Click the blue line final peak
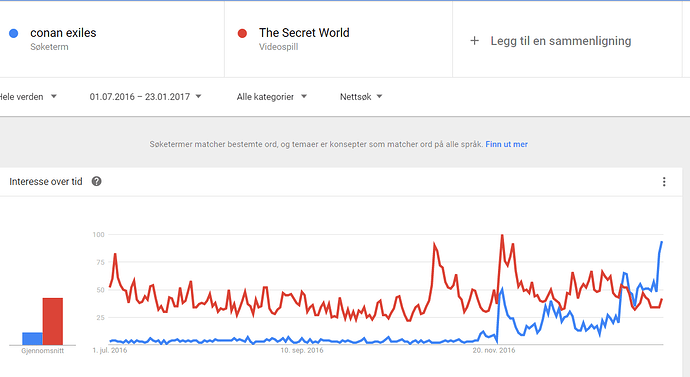The image size is (690, 377). [661, 242]
